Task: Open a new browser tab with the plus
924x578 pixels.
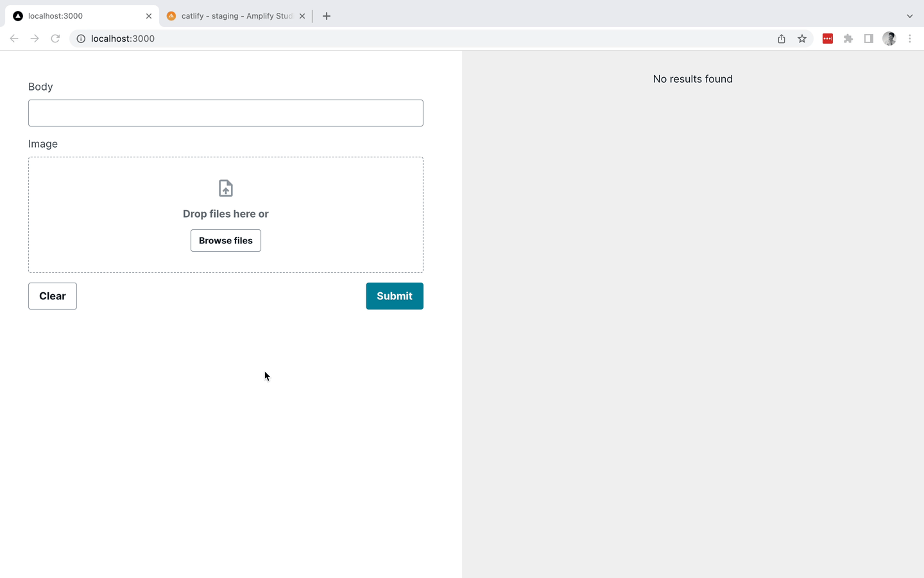Action: click(327, 15)
